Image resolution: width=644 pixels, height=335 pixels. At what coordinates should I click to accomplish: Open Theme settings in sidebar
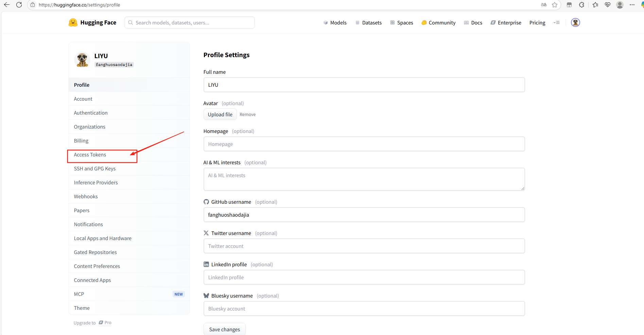point(129,308)
